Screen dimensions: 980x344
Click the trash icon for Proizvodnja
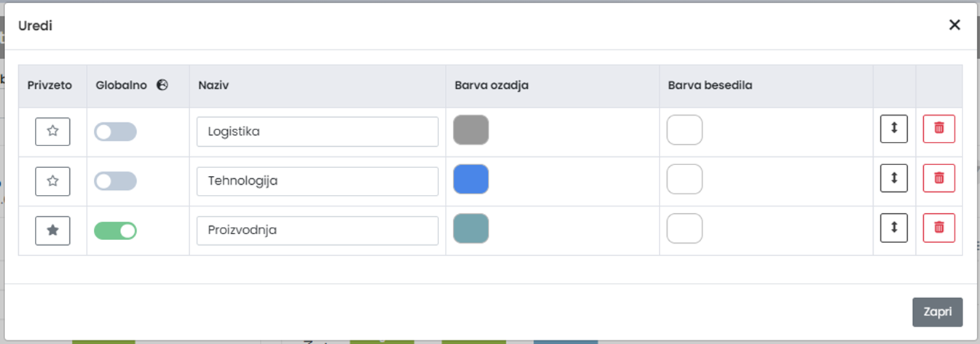tap(938, 228)
